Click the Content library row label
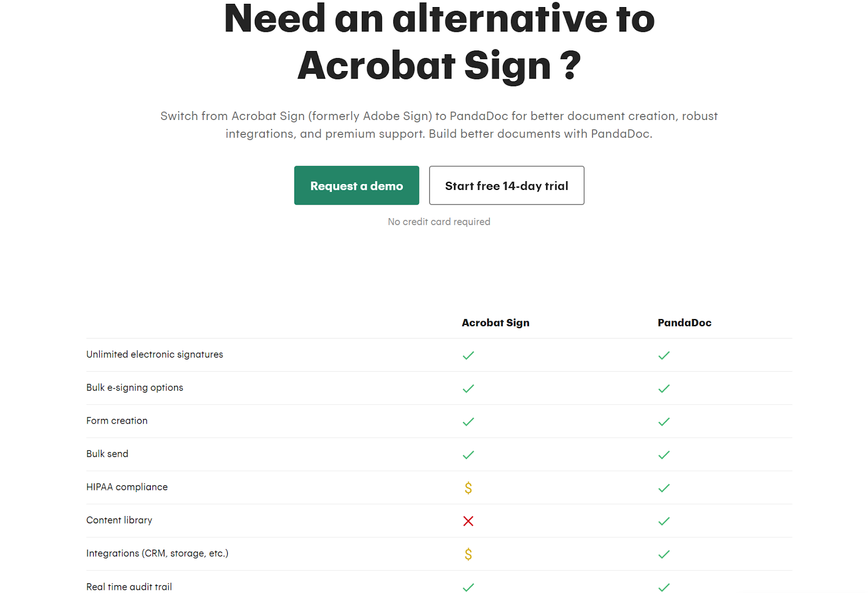 click(119, 520)
